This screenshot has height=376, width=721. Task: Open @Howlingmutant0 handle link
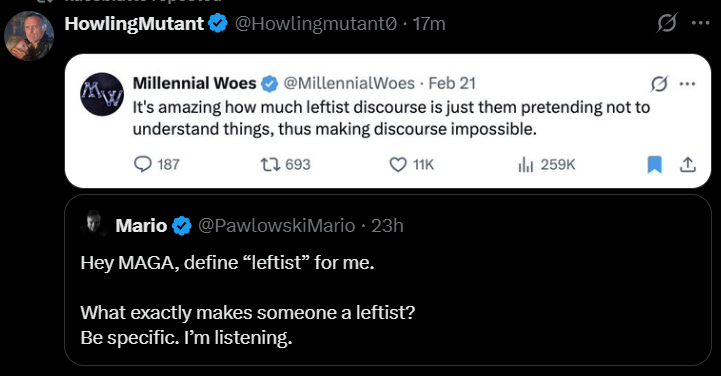(x=316, y=23)
